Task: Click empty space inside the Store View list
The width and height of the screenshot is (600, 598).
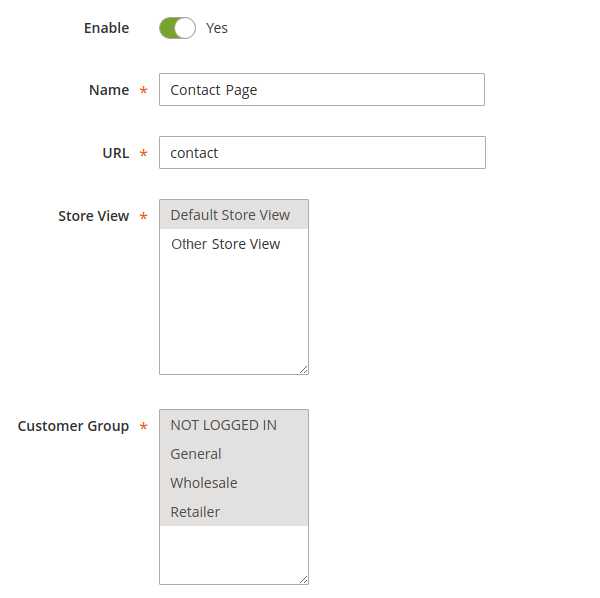Action: click(233, 310)
